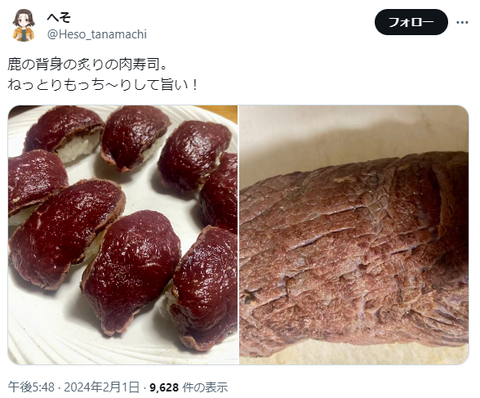The width and height of the screenshot is (480, 398).
Task: Open the venison sushi plate photo
Action: pos(123,235)
